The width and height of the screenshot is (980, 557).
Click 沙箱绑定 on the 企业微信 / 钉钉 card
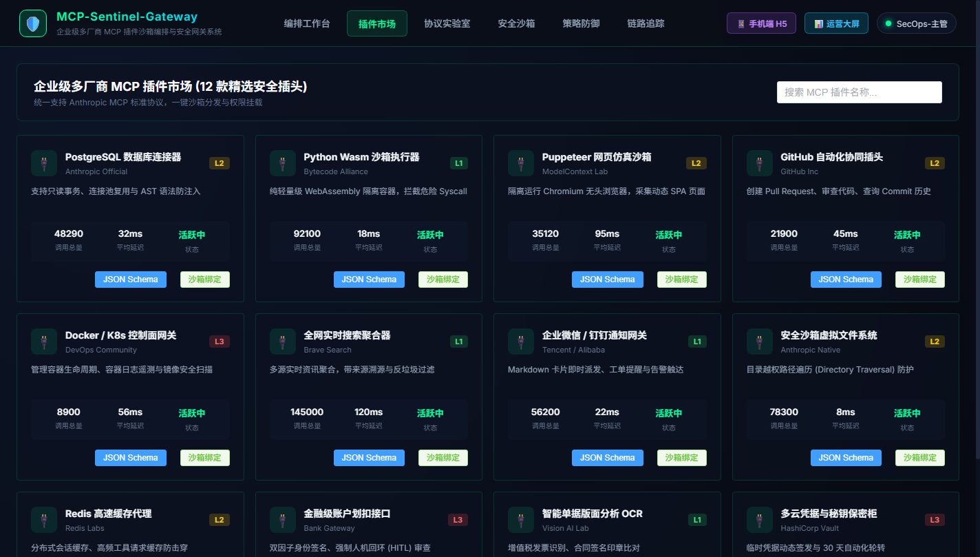tap(682, 458)
